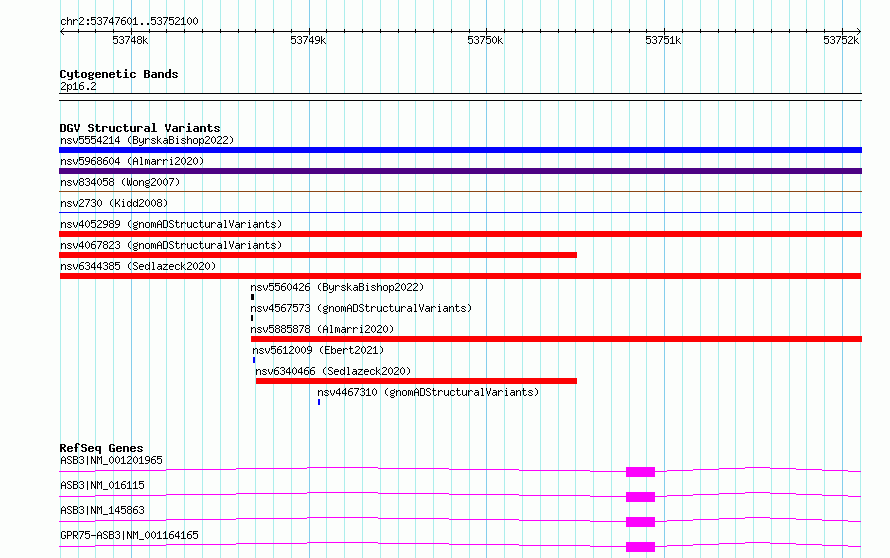
Task: Click the left arrowhead of the ruler
Action: (x=62, y=32)
